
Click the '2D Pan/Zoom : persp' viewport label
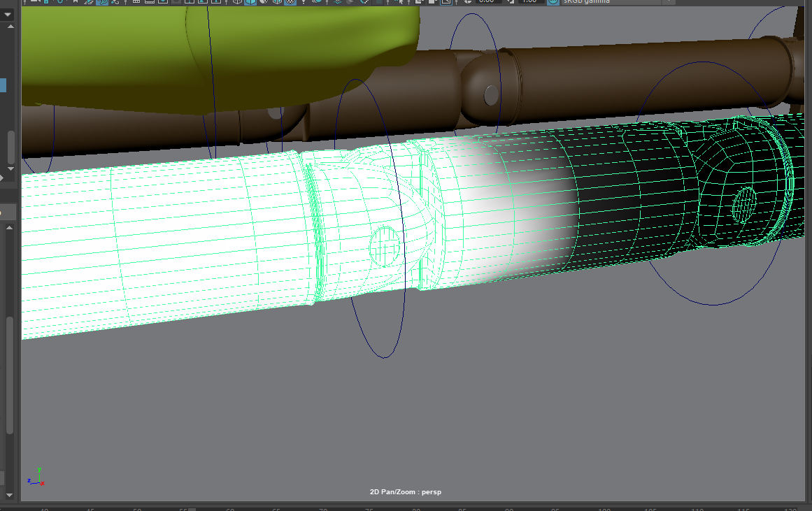(406, 492)
